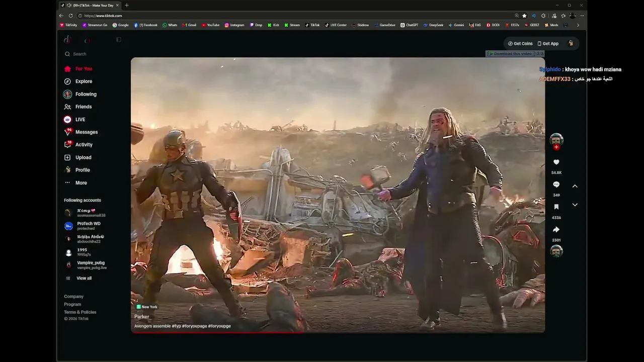
Task: Open the Google bookmark
Action: tap(121, 25)
